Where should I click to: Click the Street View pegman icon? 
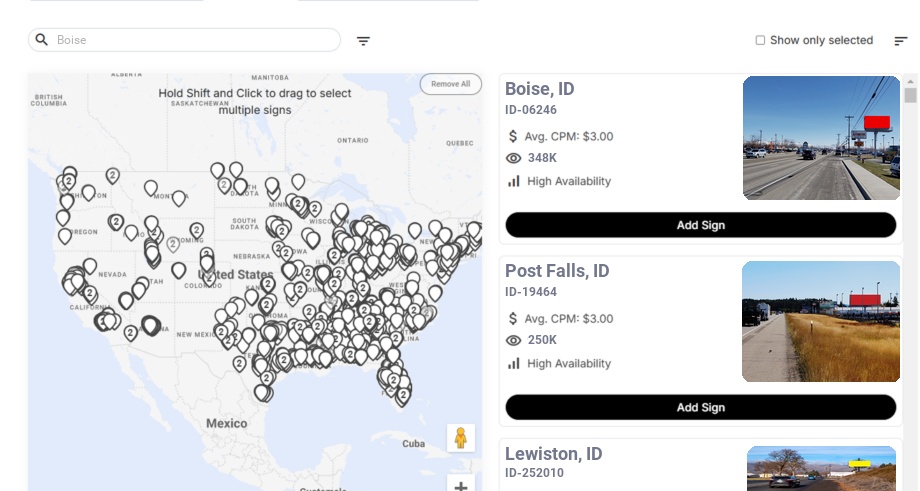[x=460, y=438]
